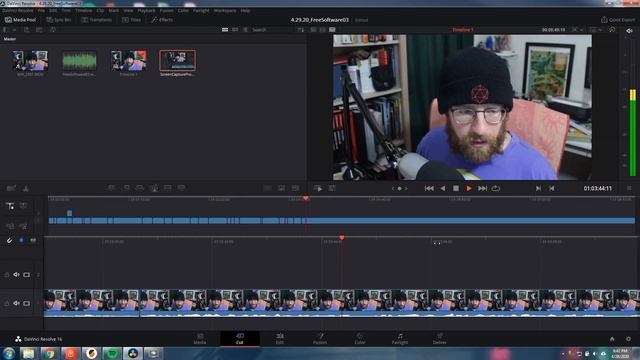The width and height of the screenshot is (640, 360).
Task: Open the Master bin
Action: pyautogui.click(x=10, y=39)
